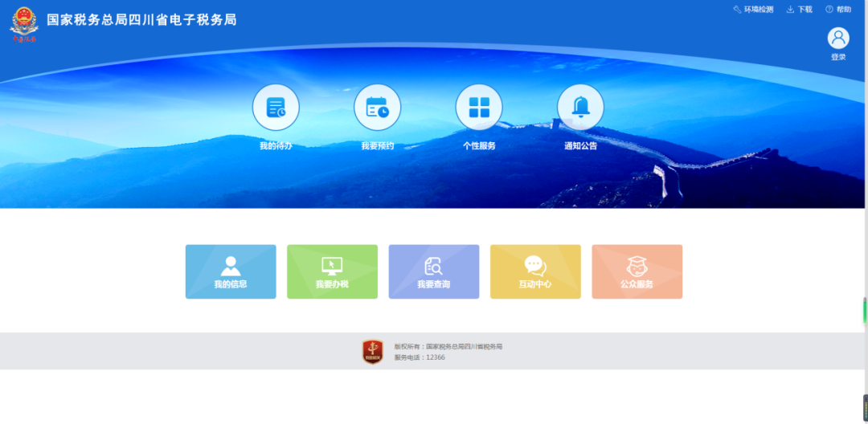Screen dimensions: 868x424
Task: Select the purple 我要查询 tile
Action: pyautogui.click(x=434, y=271)
